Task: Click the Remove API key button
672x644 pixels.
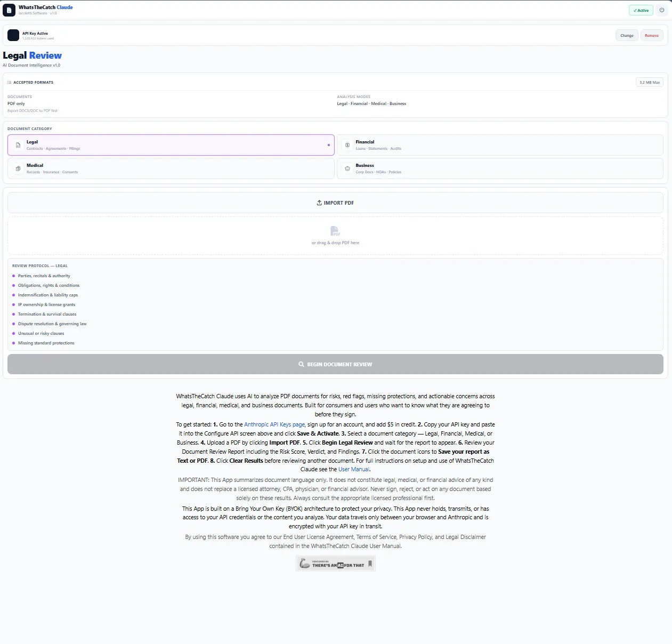Action: tap(652, 36)
